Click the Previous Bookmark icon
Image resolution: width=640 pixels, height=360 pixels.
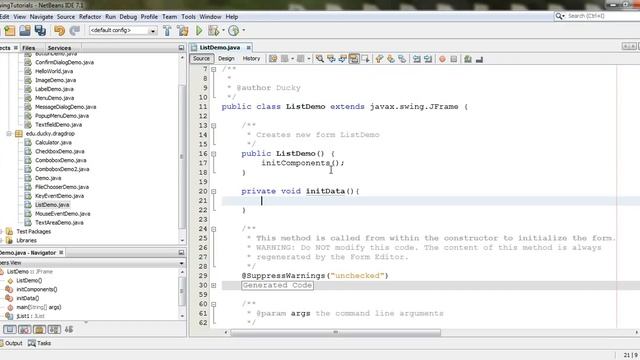pyautogui.click(x=380, y=59)
